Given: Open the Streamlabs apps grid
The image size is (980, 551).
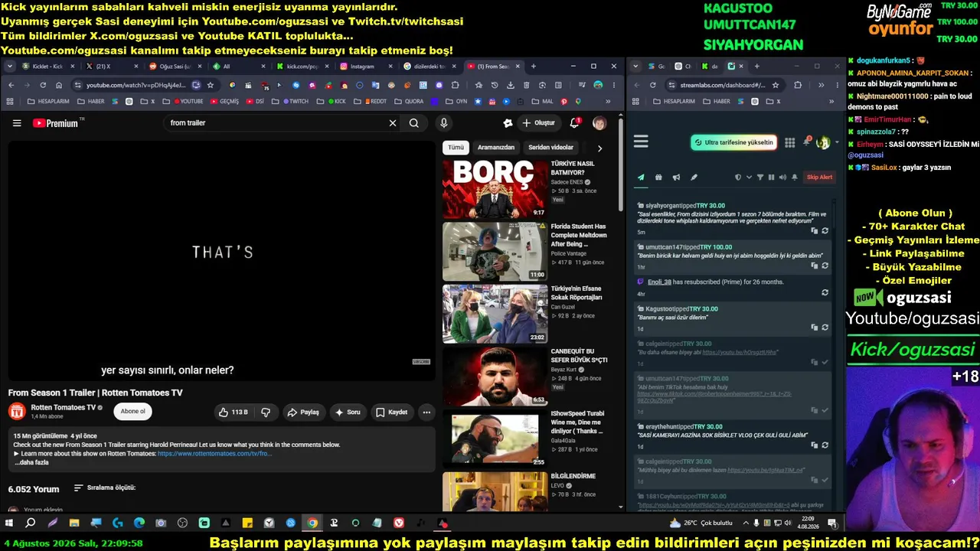Looking at the screenshot, I should coord(790,142).
